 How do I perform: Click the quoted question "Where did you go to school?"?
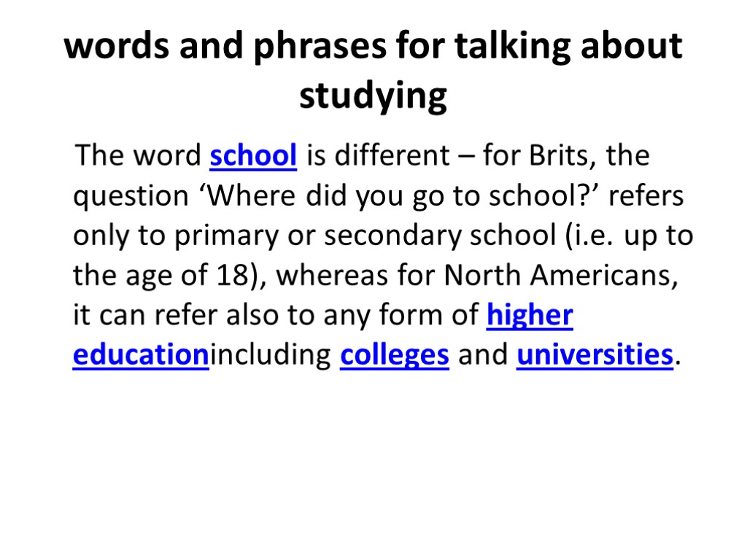pos(400,196)
